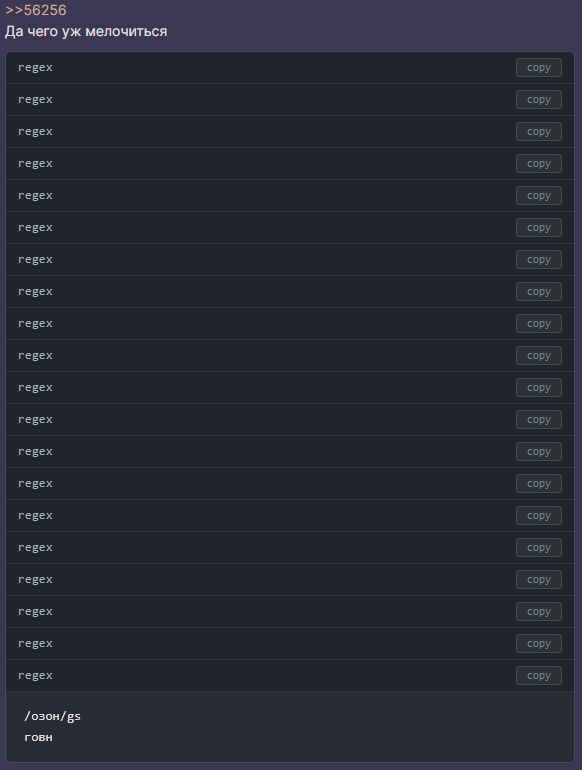Viewport: 582px width, 770px height.
Task: Click the fifth copy button from top
Action: (539, 195)
